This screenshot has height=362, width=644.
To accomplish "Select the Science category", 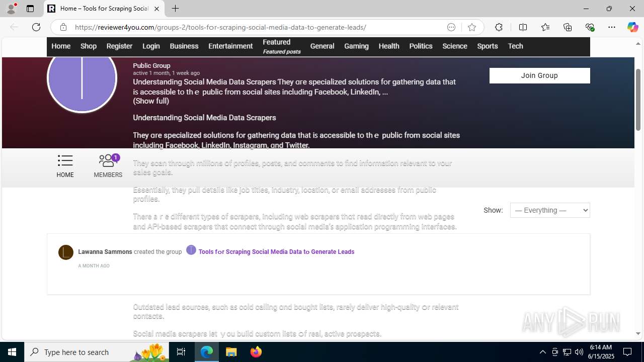I will pos(455,46).
